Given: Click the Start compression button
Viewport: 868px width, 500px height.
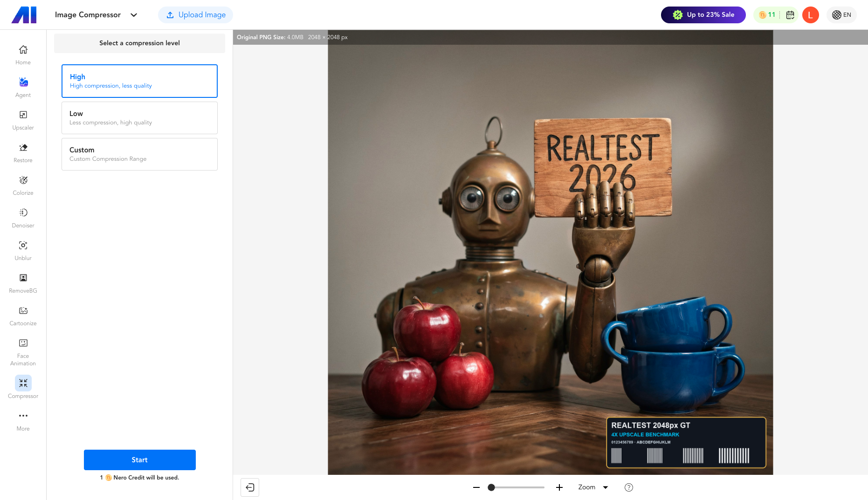Looking at the screenshot, I should tap(140, 460).
